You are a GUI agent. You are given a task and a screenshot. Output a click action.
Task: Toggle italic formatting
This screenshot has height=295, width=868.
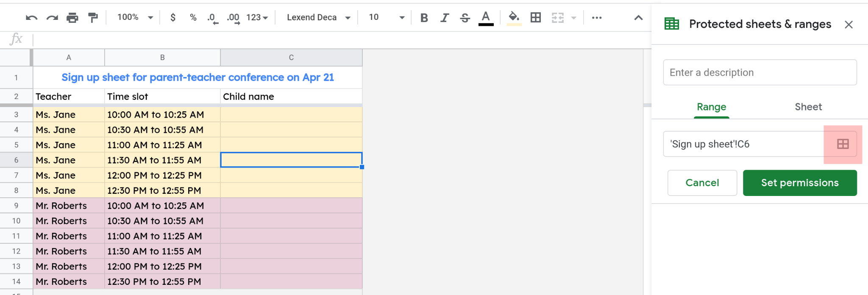[x=444, y=18]
